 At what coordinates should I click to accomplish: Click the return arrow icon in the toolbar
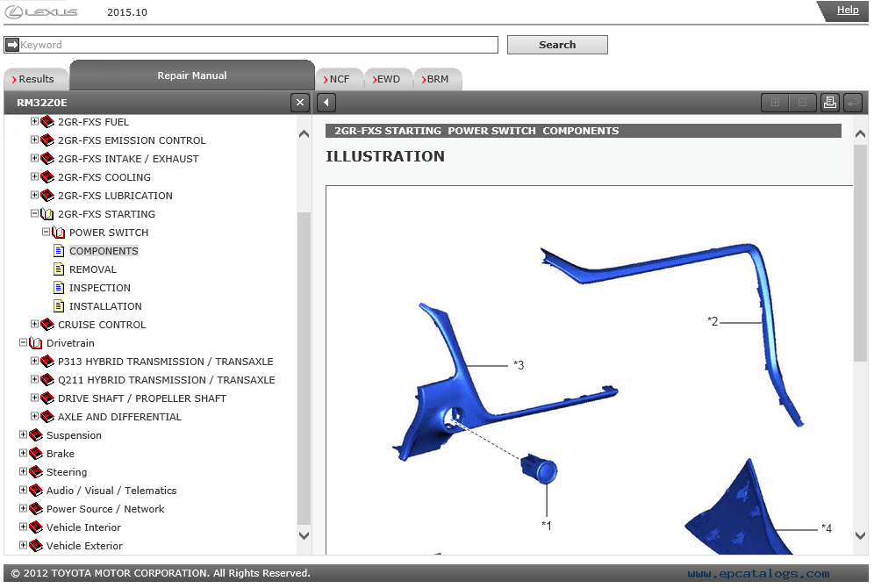tap(852, 103)
